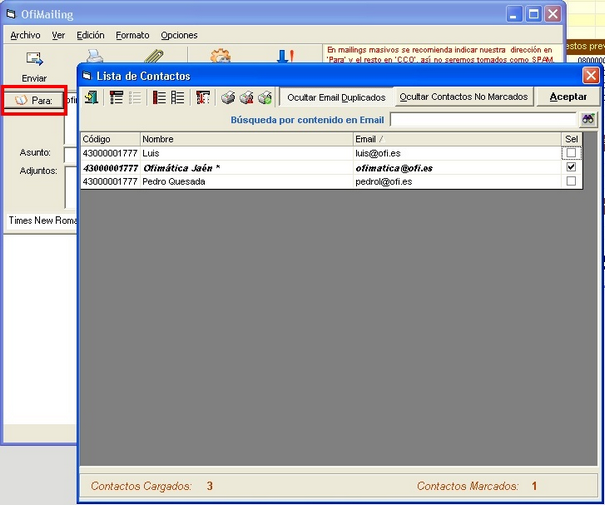Click the red-headed list icon in contacts toolbar
605x505 pixels.
tap(116, 97)
